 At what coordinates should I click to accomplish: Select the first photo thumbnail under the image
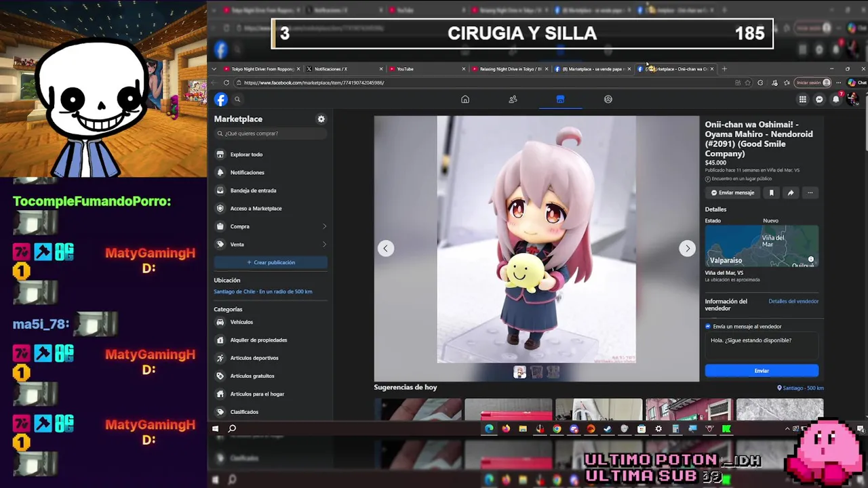pyautogui.click(x=519, y=372)
